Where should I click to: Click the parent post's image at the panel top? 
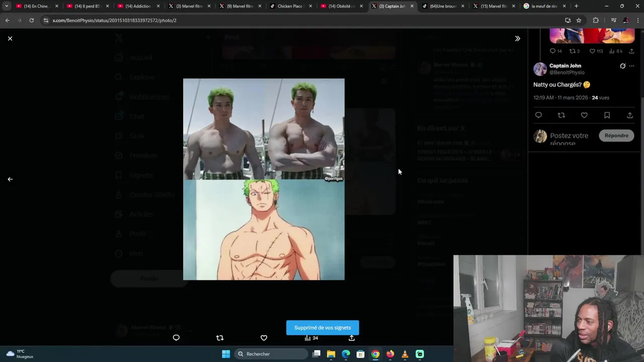tap(592, 36)
